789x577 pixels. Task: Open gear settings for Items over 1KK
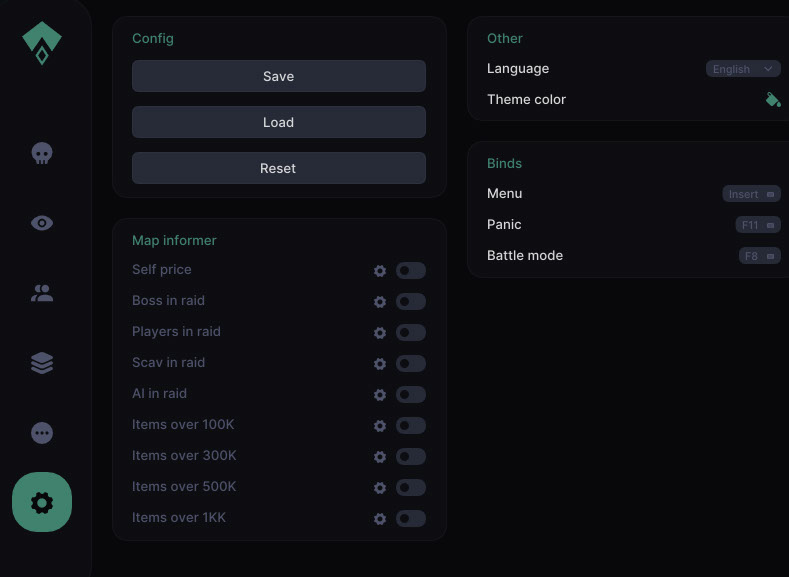(380, 519)
